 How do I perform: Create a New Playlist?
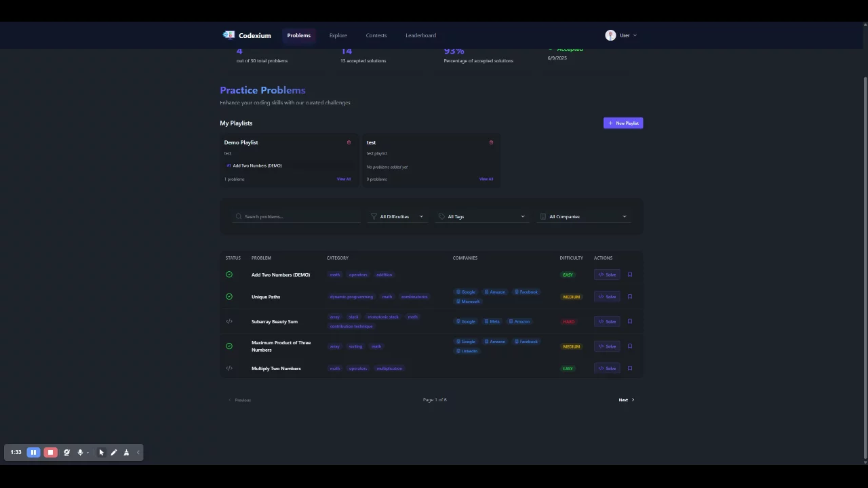pyautogui.click(x=623, y=123)
